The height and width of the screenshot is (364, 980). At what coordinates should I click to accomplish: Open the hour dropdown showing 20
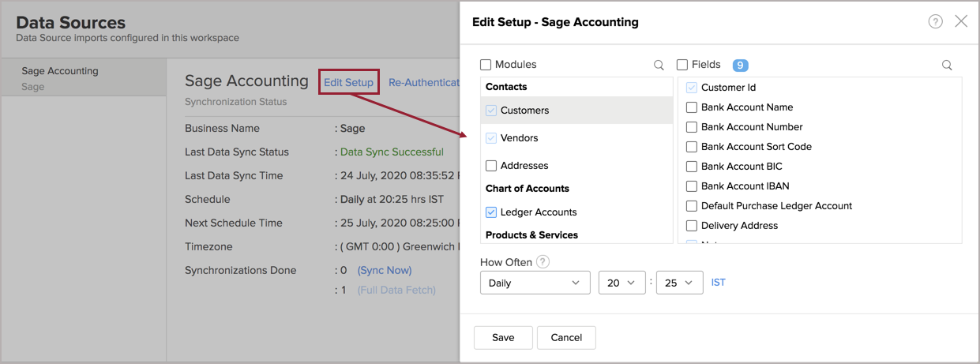(621, 283)
